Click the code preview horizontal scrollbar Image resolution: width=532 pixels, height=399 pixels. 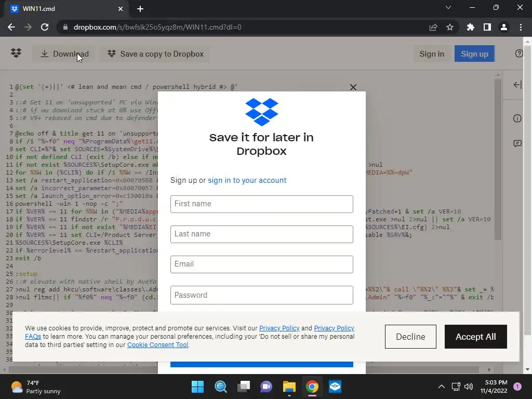click(x=244, y=369)
